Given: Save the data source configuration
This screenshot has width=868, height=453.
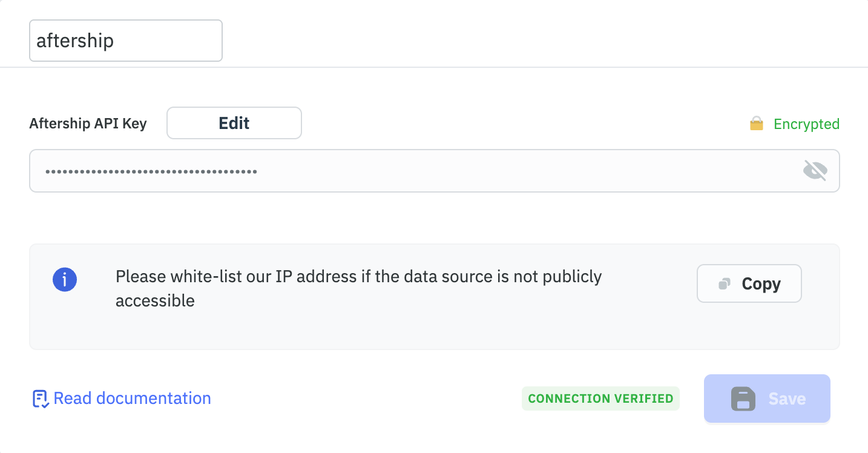Looking at the screenshot, I should [766, 398].
